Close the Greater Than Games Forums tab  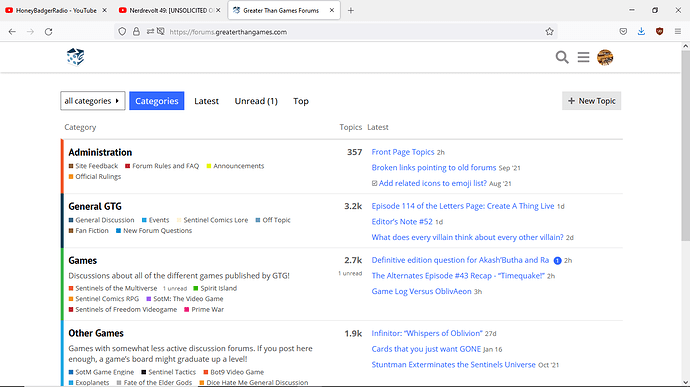[332, 10]
